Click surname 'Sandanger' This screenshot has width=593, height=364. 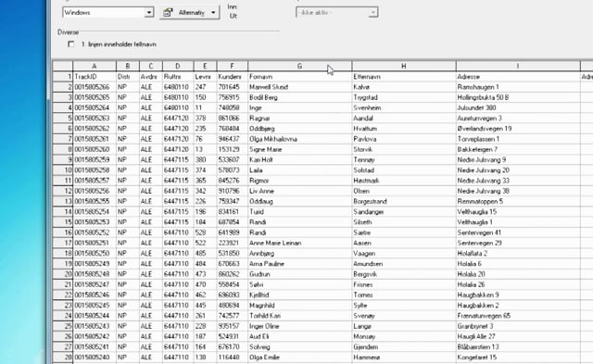(369, 212)
